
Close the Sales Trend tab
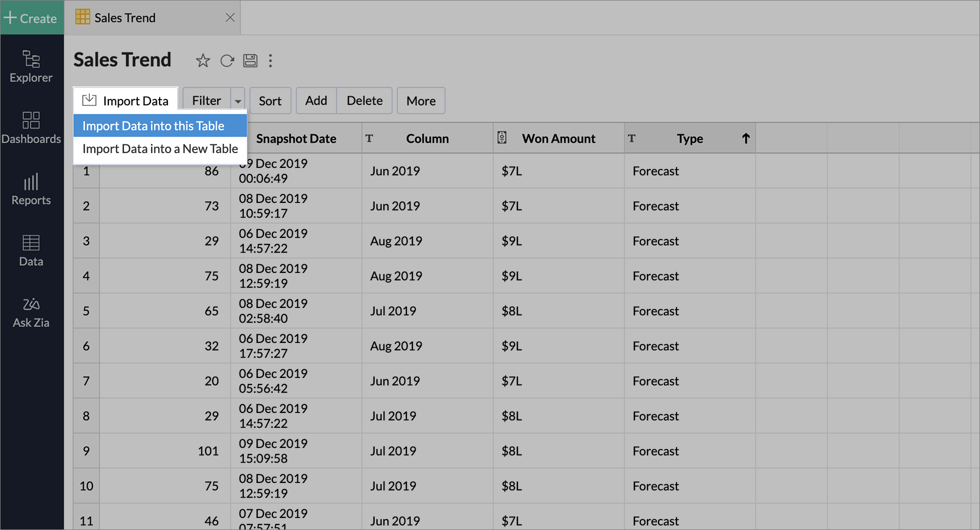coord(230,18)
